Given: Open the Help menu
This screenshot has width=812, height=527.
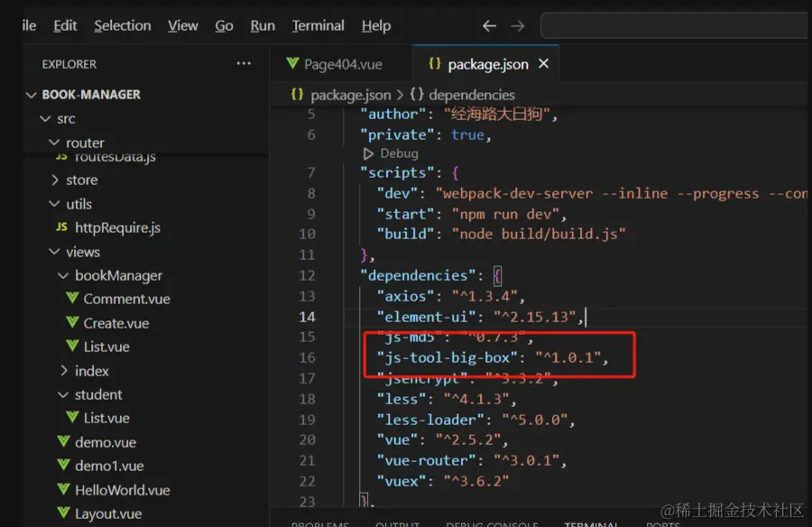Looking at the screenshot, I should (x=376, y=25).
